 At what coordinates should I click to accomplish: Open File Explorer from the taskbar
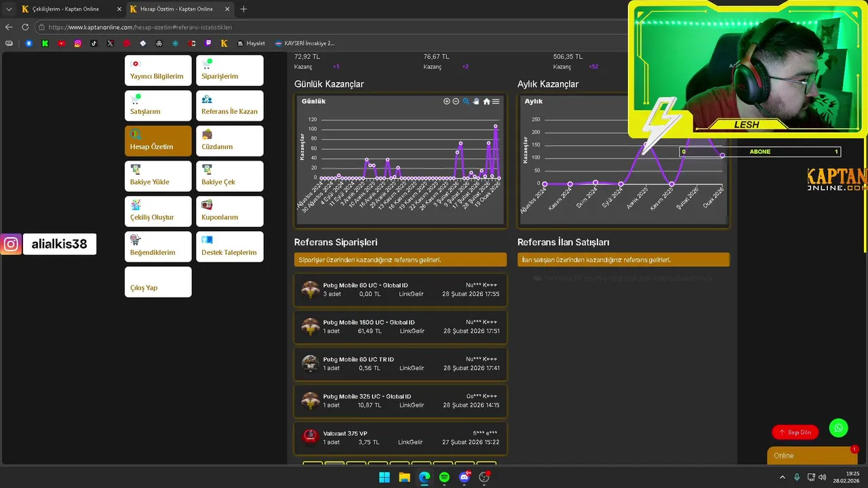click(x=404, y=477)
